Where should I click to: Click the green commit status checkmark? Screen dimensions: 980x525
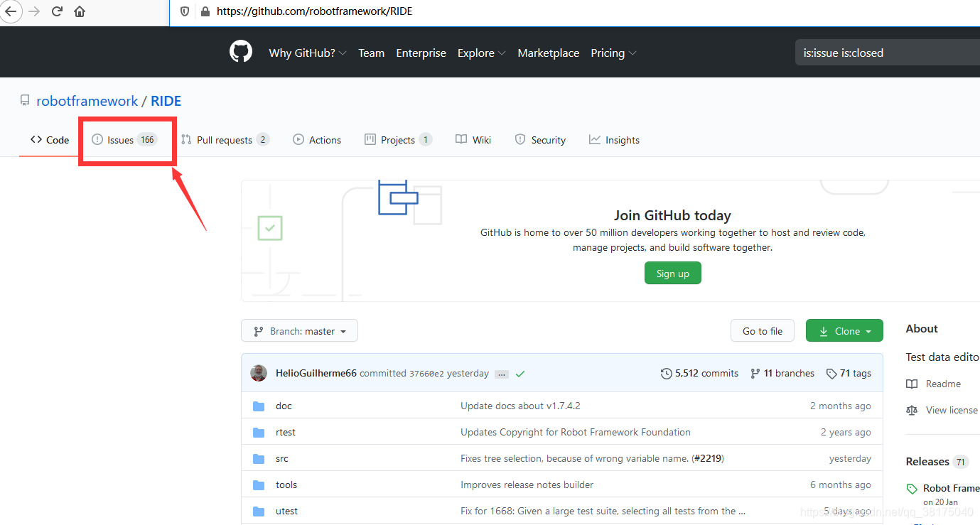520,374
